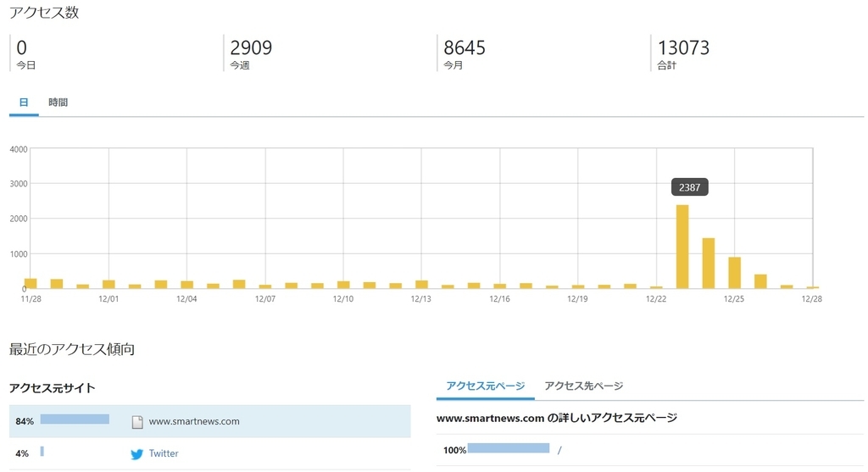The height and width of the screenshot is (472, 868).
Task: Click the 12/28 axis date label
Action: point(812,299)
